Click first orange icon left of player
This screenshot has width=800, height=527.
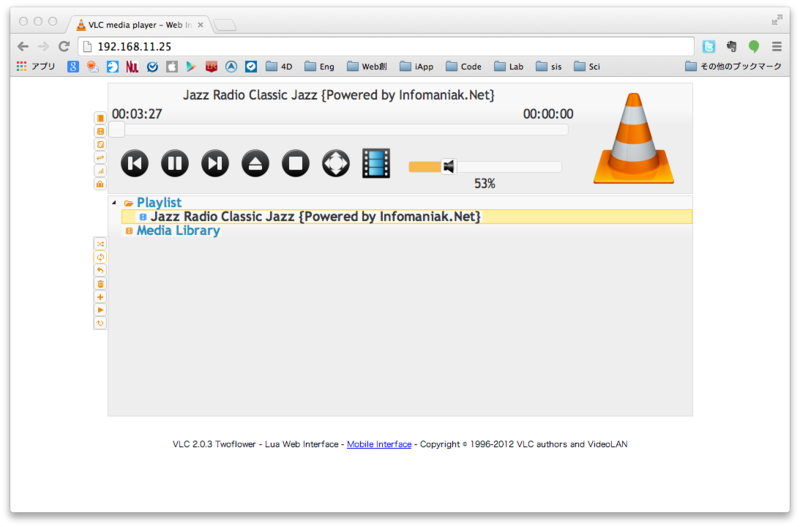click(100, 118)
